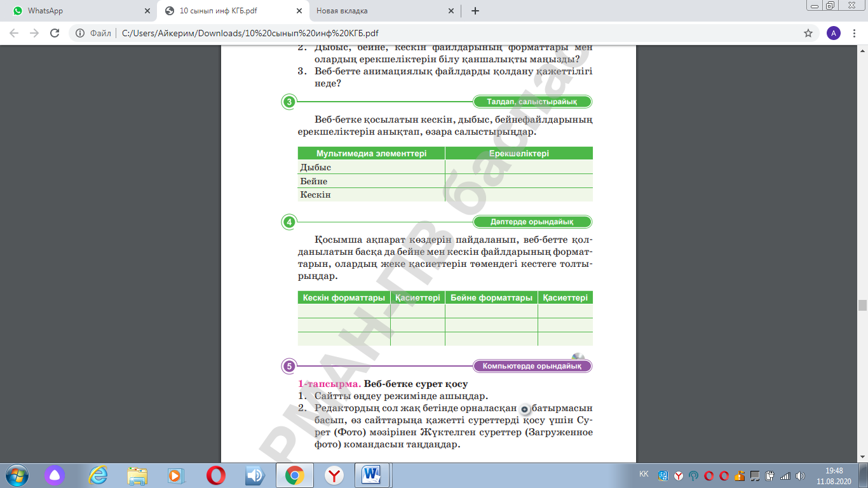The width and height of the screenshot is (868, 488).
Task: Click the 'Кескін' row in the multimedia table
Action: pyautogui.click(x=445, y=194)
